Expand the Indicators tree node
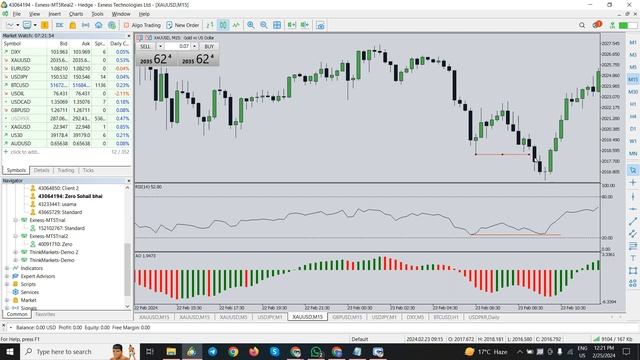The width and height of the screenshot is (640, 360). (7, 268)
